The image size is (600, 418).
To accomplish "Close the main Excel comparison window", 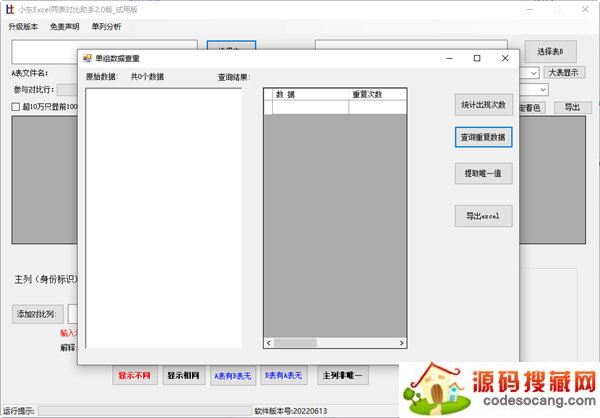I will [585, 9].
